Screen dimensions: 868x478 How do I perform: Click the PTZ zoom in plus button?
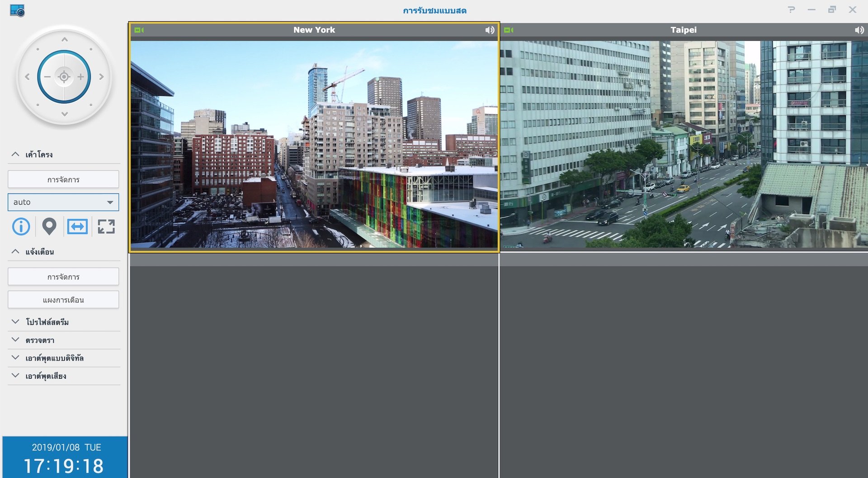(81, 77)
